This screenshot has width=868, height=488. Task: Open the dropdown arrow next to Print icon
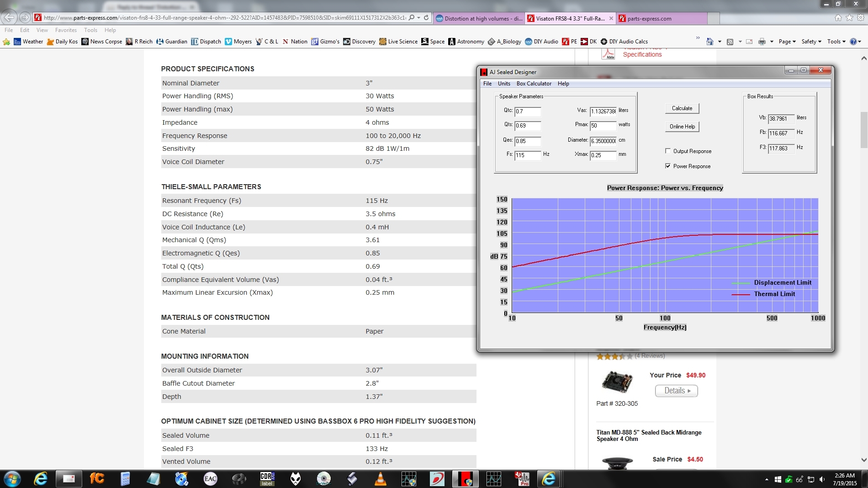coord(772,42)
